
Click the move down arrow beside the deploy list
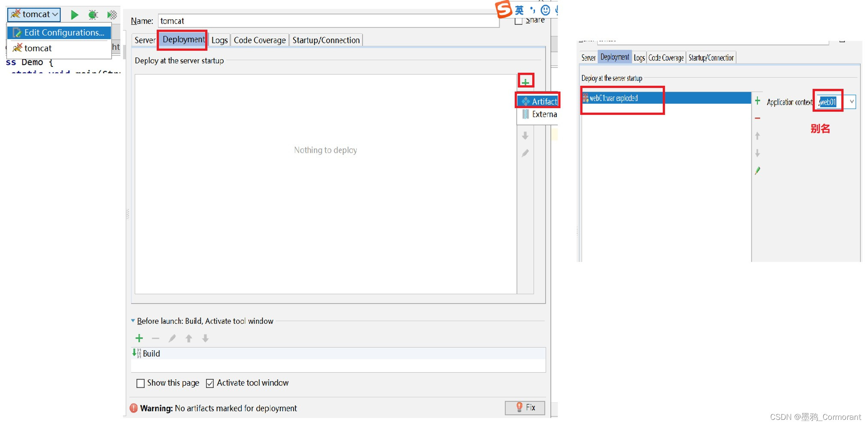click(525, 136)
